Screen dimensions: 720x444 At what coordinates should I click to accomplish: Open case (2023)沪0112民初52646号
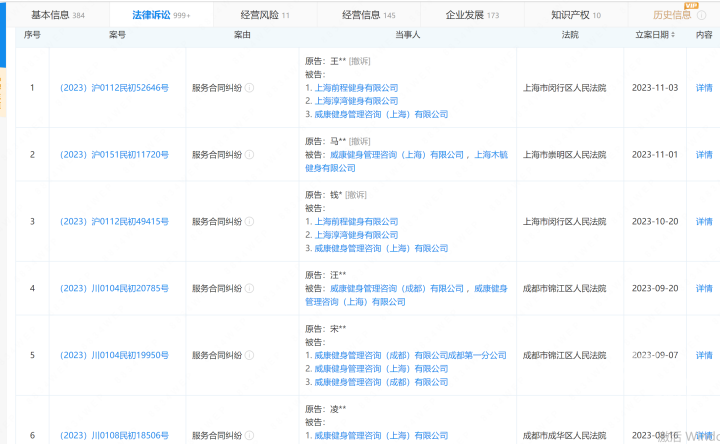[114, 88]
